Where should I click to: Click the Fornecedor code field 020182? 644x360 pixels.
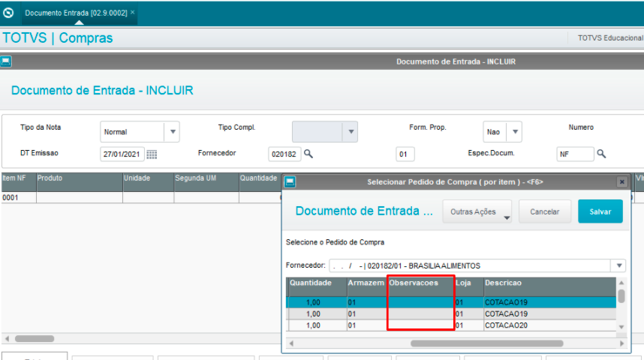point(284,154)
